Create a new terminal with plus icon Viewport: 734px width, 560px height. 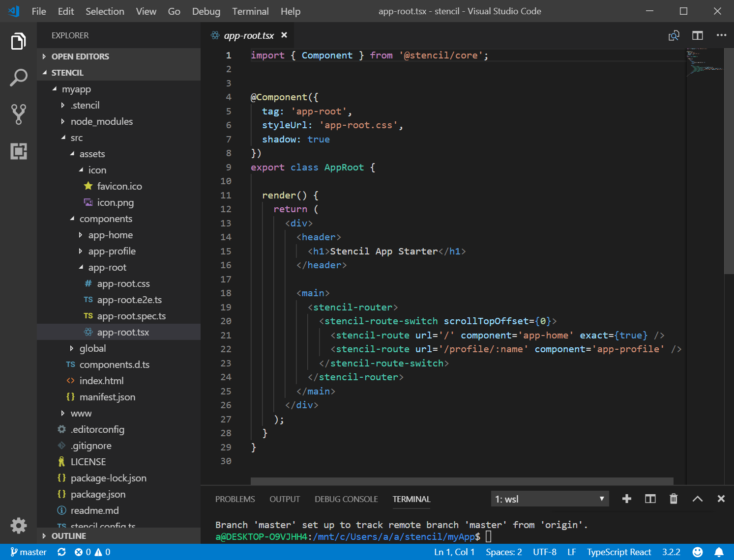pyautogui.click(x=626, y=499)
